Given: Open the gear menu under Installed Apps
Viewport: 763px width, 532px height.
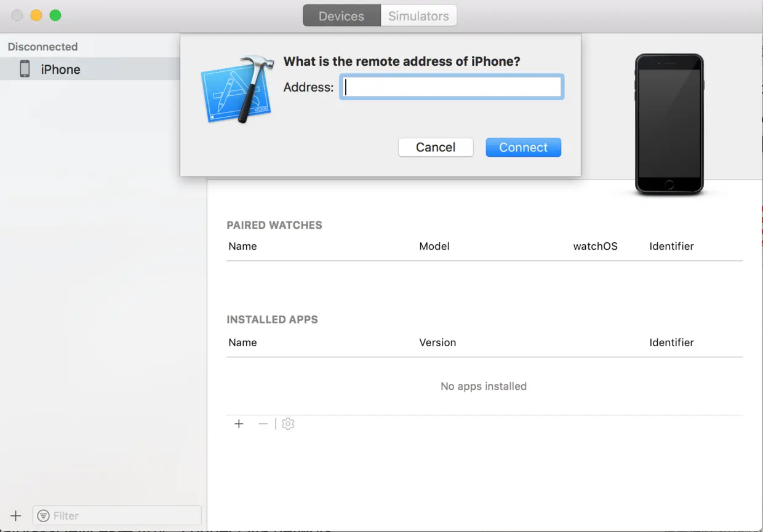Looking at the screenshot, I should pyautogui.click(x=288, y=424).
